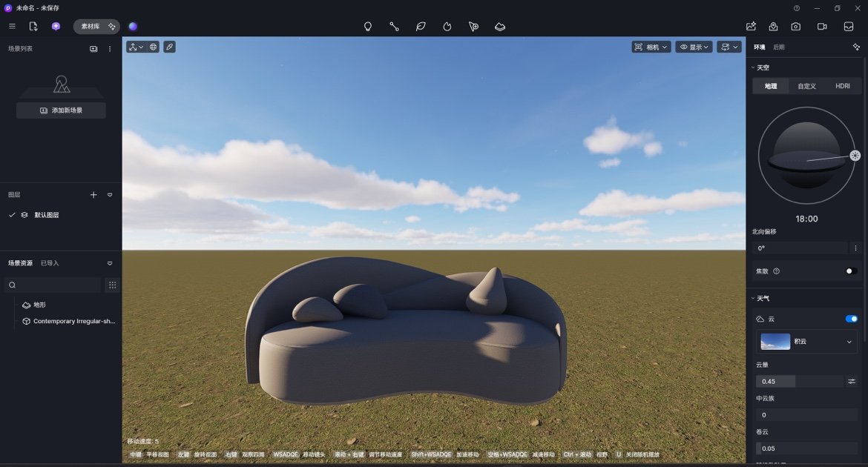This screenshot has width=868, height=467.
Task: Click the 焦散 help question icon
Action: tap(776, 271)
